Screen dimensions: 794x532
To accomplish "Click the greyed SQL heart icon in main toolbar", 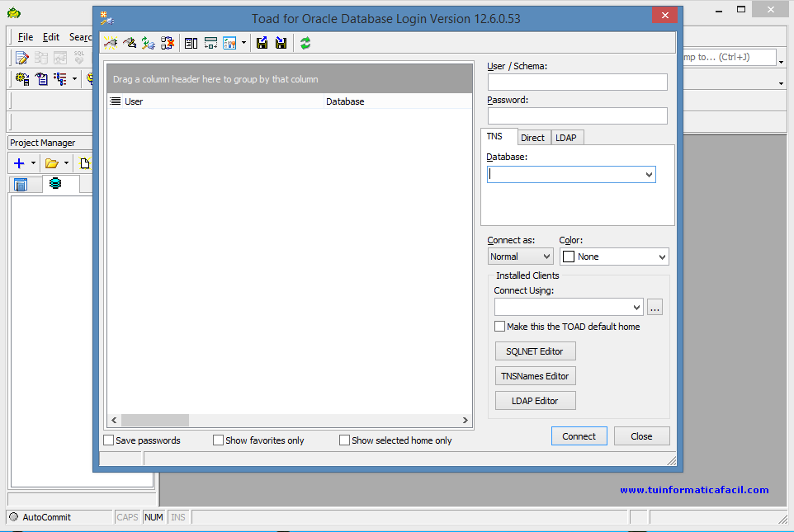I will (79, 58).
